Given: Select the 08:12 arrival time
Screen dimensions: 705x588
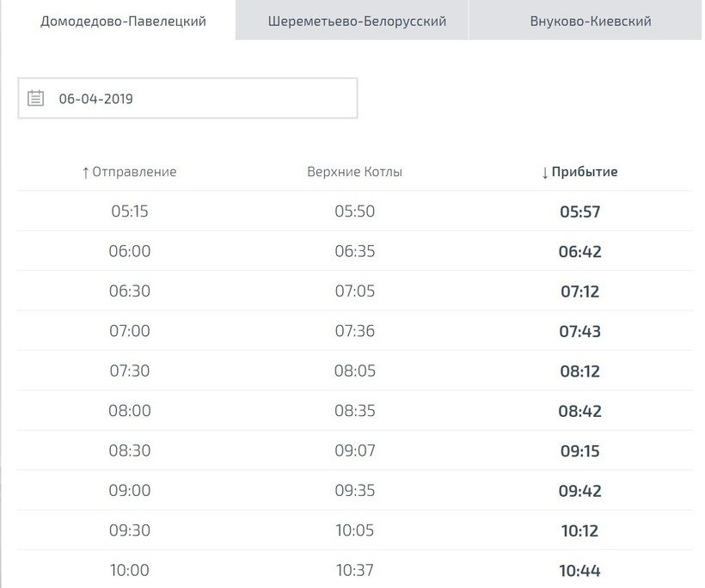Looking at the screenshot, I should pos(579,371).
